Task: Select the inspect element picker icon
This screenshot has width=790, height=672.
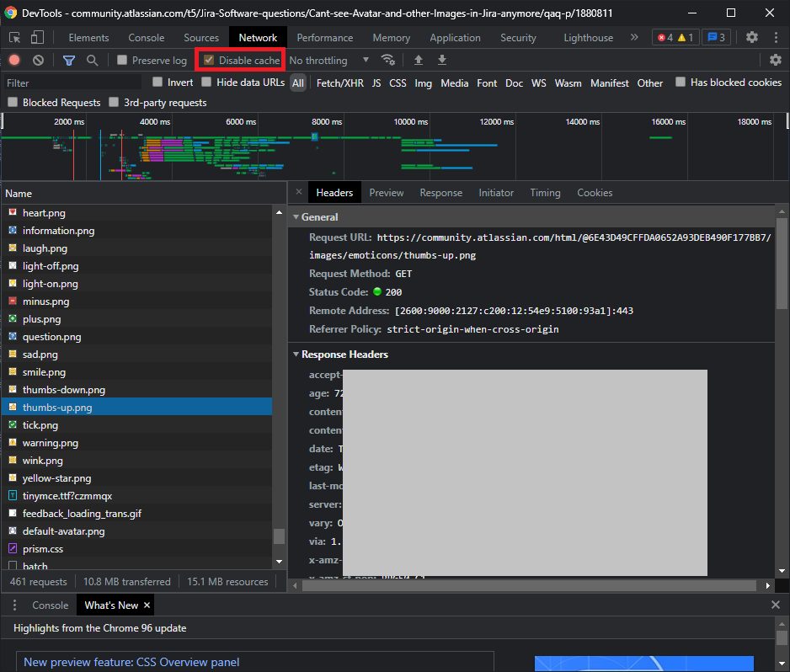Action: coord(15,38)
